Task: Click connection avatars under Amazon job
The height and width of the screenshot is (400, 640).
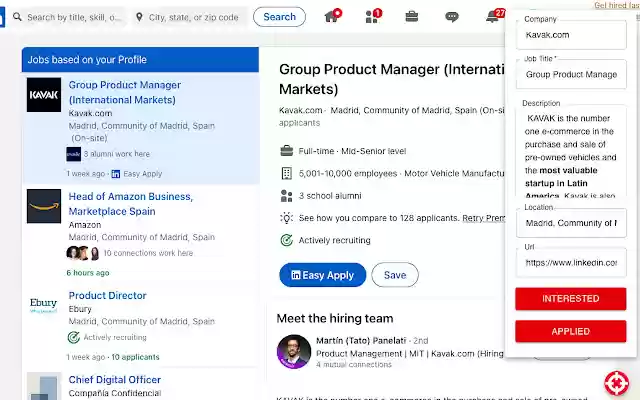Action: (83, 253)
